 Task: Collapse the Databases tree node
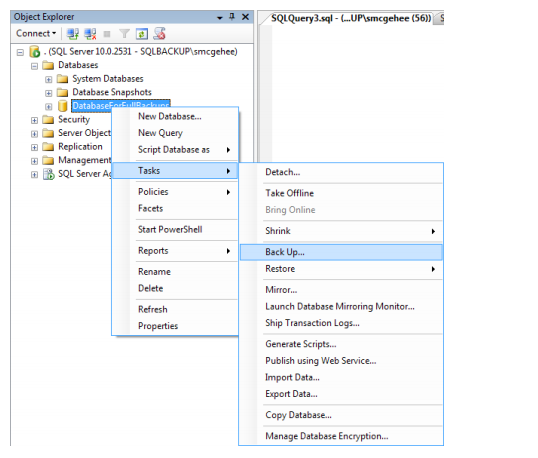click(x=34, y=66)
